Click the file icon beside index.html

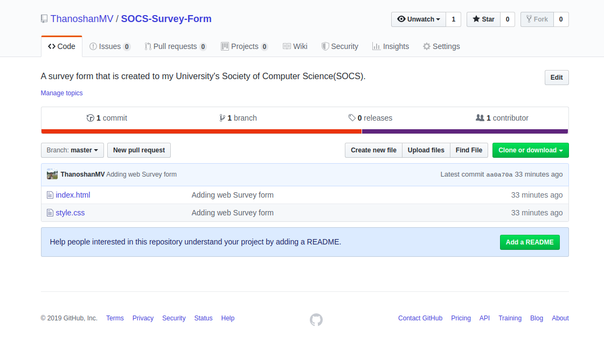50,195
